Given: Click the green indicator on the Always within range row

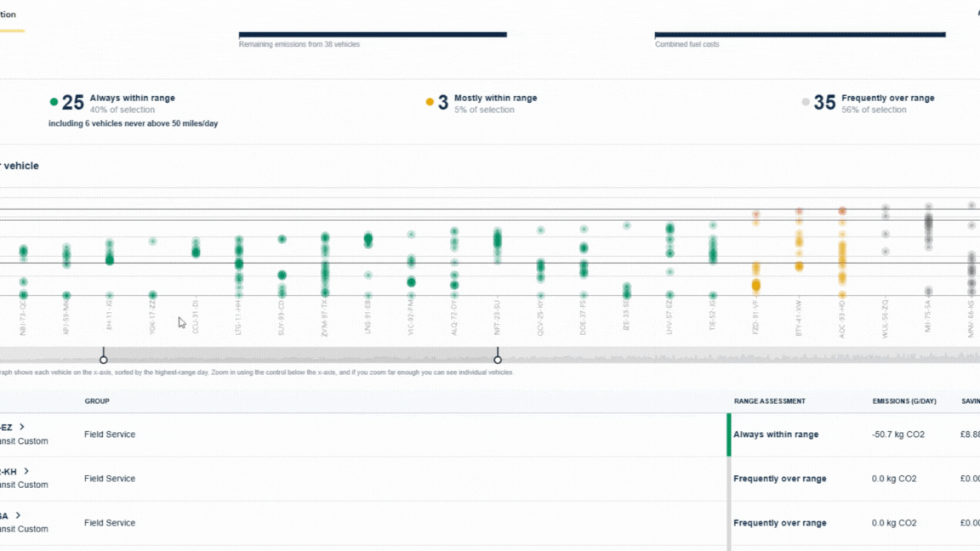Looking at the screenshot, I should point(729,434).
